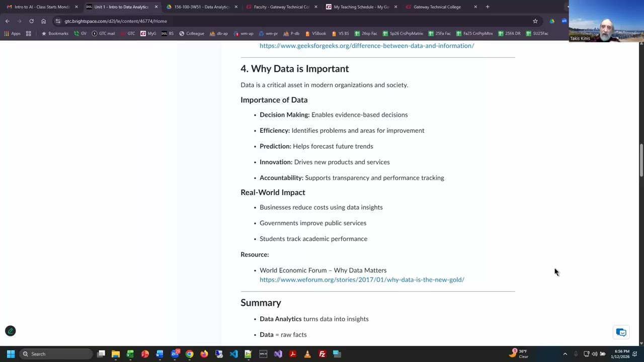Open VLC media player from taskbar
Image resolution: width=644 pixels, height=362 pixels.
coord(307,354)
